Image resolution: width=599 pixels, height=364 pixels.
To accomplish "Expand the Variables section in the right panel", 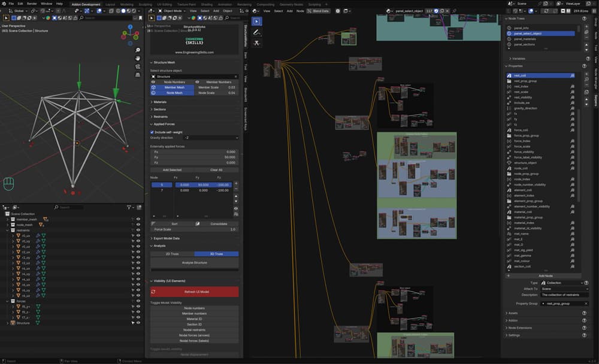I will click(519, 59).
